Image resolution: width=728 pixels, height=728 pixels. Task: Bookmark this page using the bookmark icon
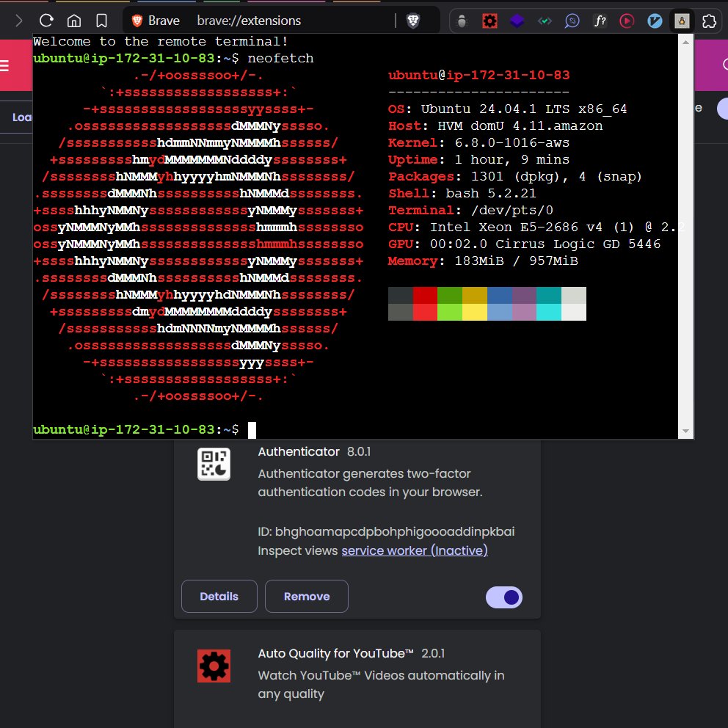pyautogui.click(x=102, y=21)
